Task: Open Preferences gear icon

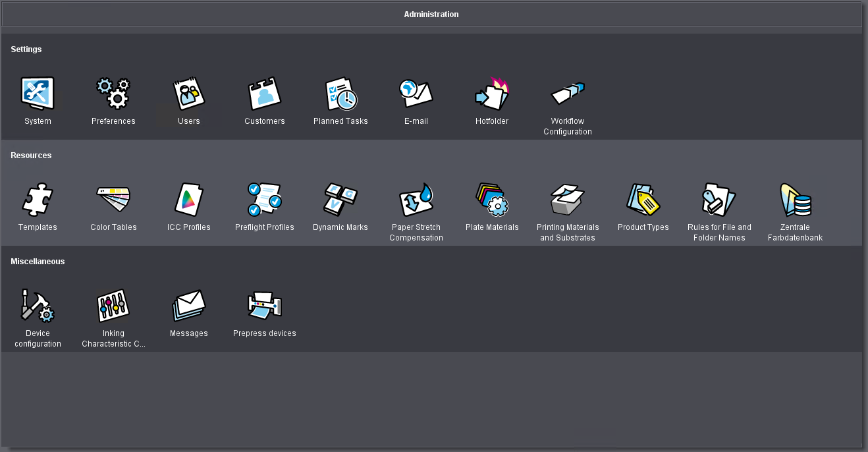Action: click(113, 94)
